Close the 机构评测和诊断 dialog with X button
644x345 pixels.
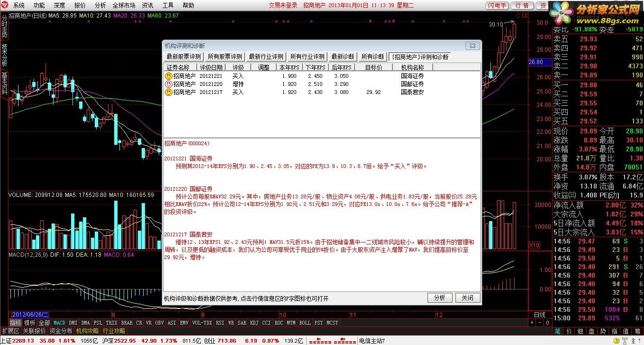coord(472,46)
